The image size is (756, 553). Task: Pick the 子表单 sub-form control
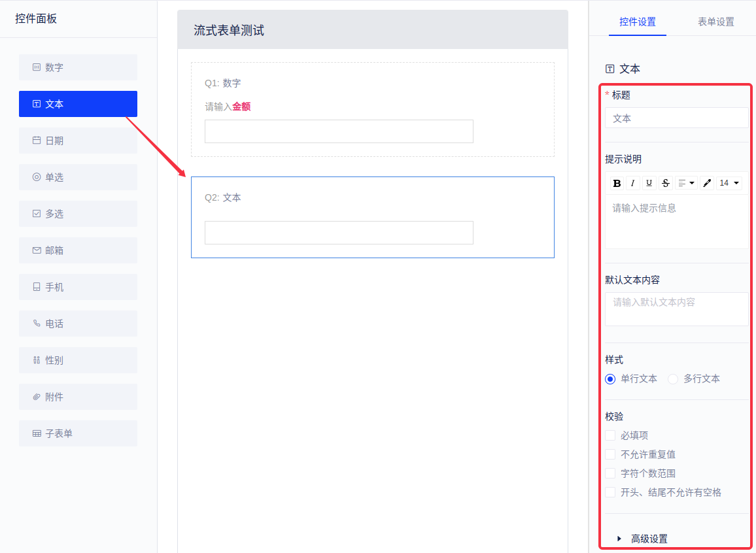[78, 433]
